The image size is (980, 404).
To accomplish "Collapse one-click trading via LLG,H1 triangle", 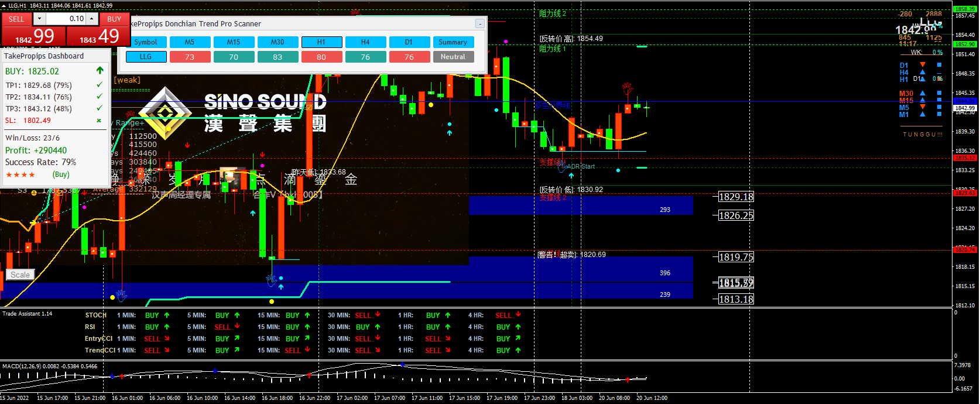I will 4,5.
